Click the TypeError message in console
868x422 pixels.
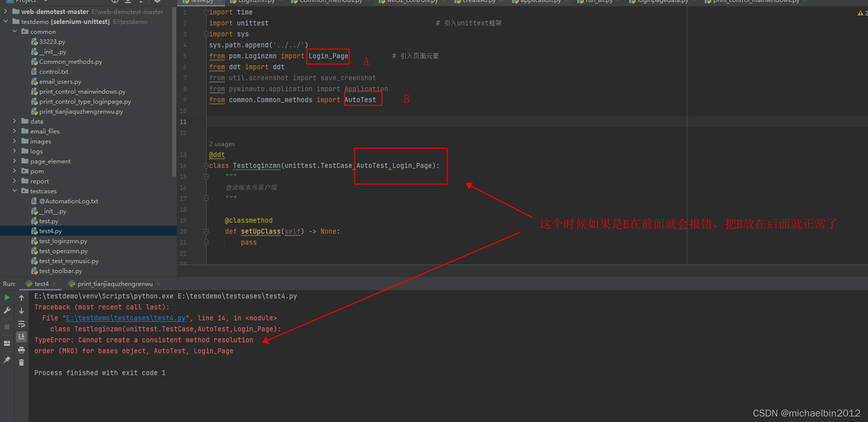(x=144, y=345)
